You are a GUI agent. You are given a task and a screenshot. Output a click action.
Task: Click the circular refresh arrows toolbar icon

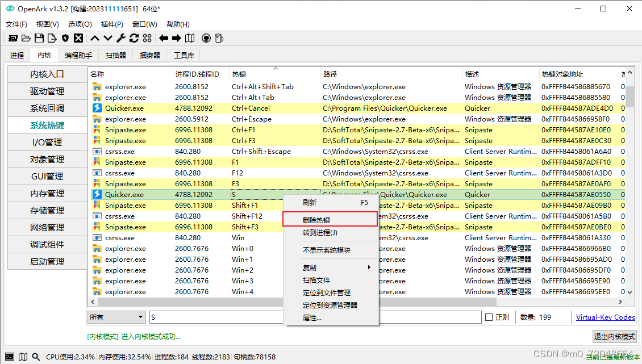[x=134, y=38]
